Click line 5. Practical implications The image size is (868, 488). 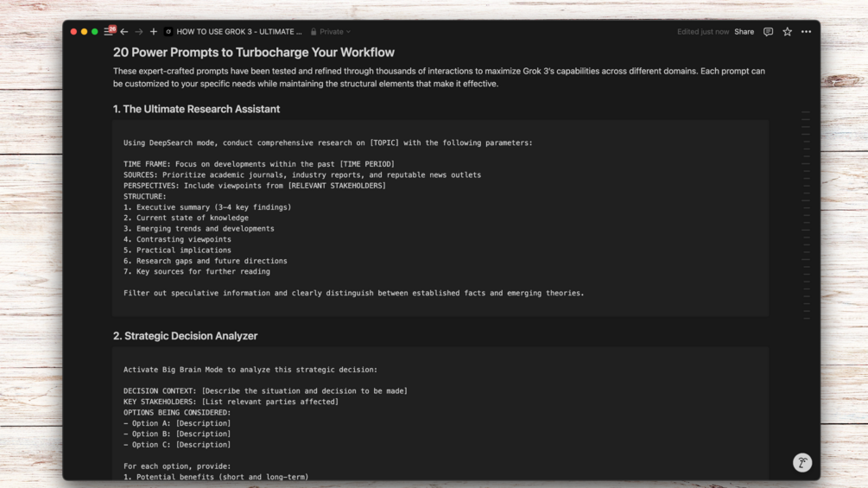point(177,250)
